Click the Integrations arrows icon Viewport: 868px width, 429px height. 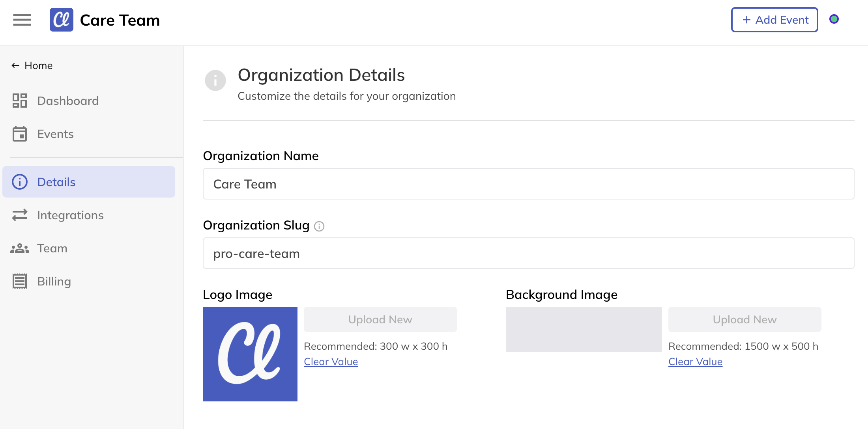[x=19, y=215]
